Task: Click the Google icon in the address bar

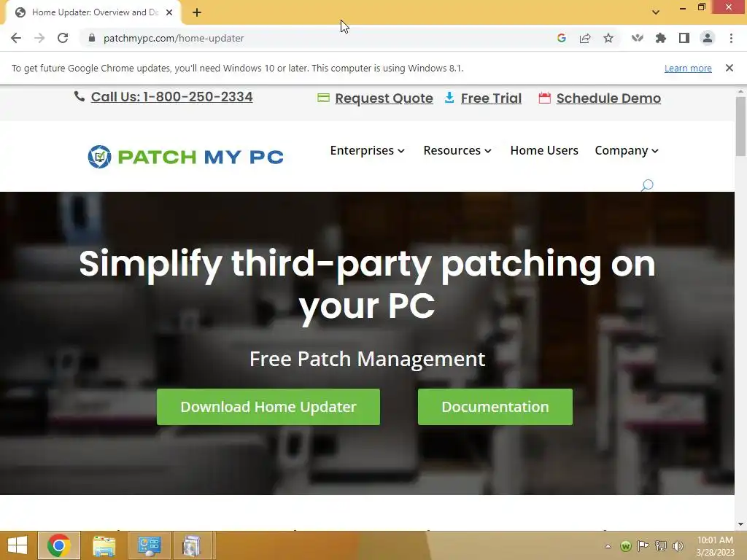Action: (562, 38)
